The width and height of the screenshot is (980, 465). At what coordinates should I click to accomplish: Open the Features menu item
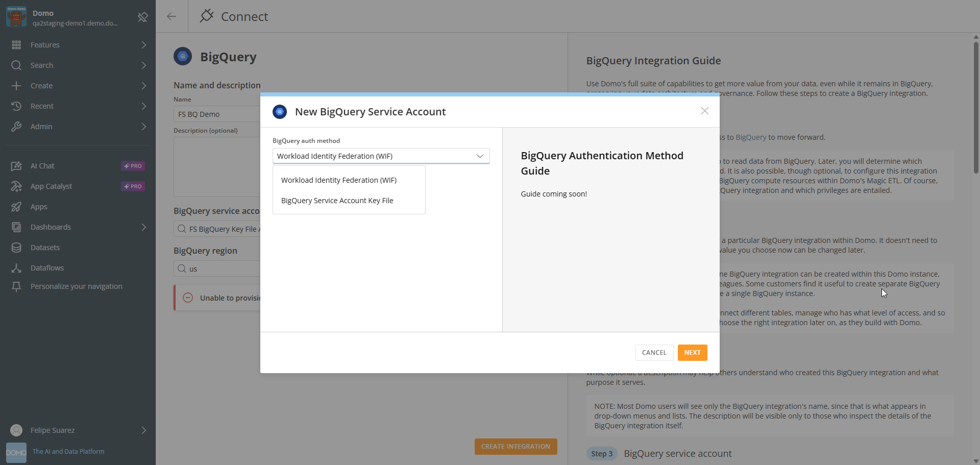click(78, 45)
